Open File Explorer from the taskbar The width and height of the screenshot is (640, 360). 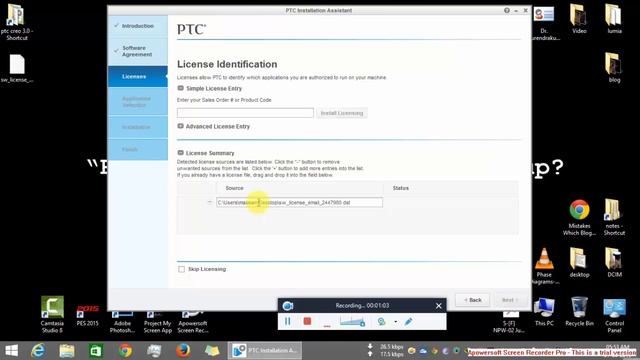[67, 351]
